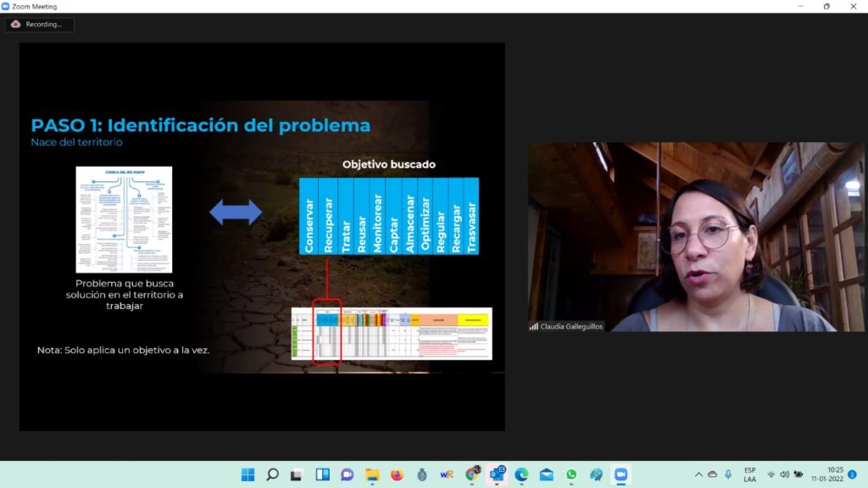
Task: Open the clock and date flyout
Action: pyautogui.click(x=835, y=474)
